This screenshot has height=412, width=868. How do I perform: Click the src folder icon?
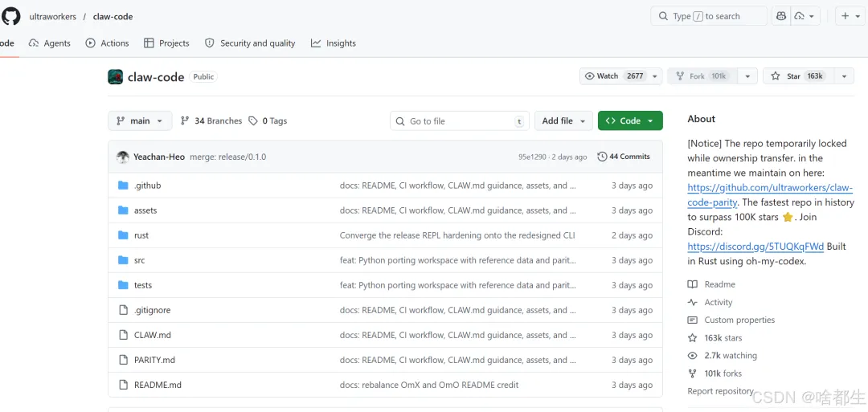[124, 260]
